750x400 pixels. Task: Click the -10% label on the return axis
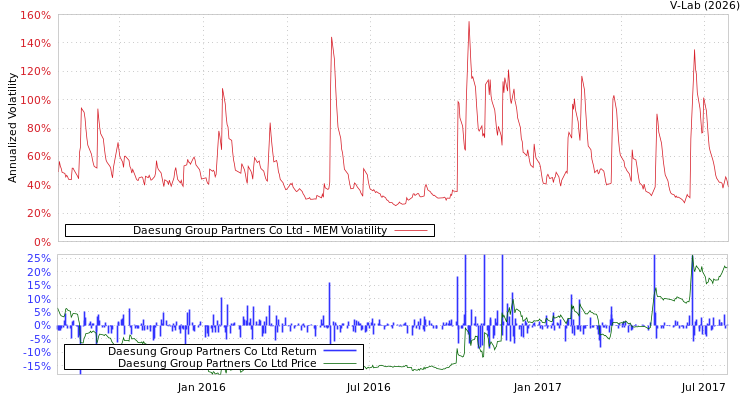pos(36,352)
